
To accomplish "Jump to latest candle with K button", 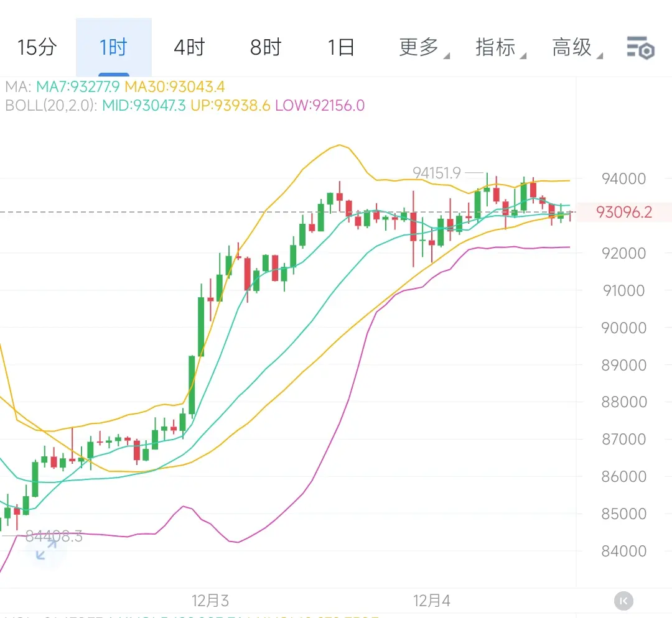I will point(623,601).
